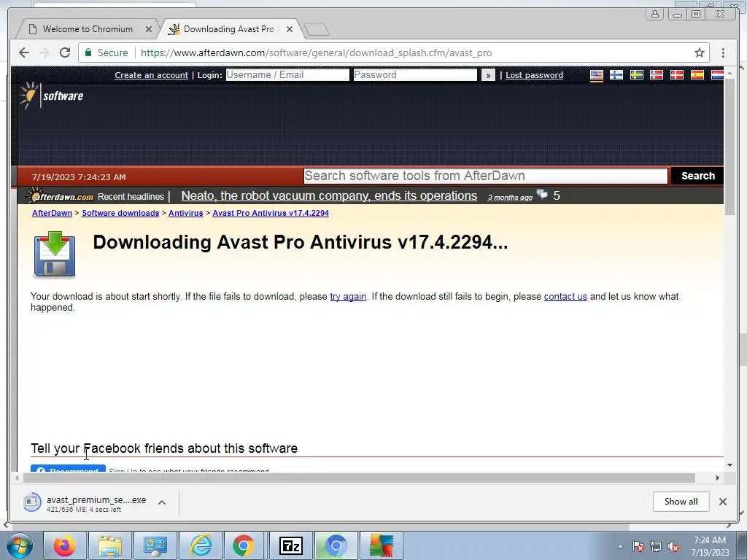This screenshot has width=747, height=560.
Task: Click Show all downloads button
Action: pyautogui.click(x=681, y=502)
